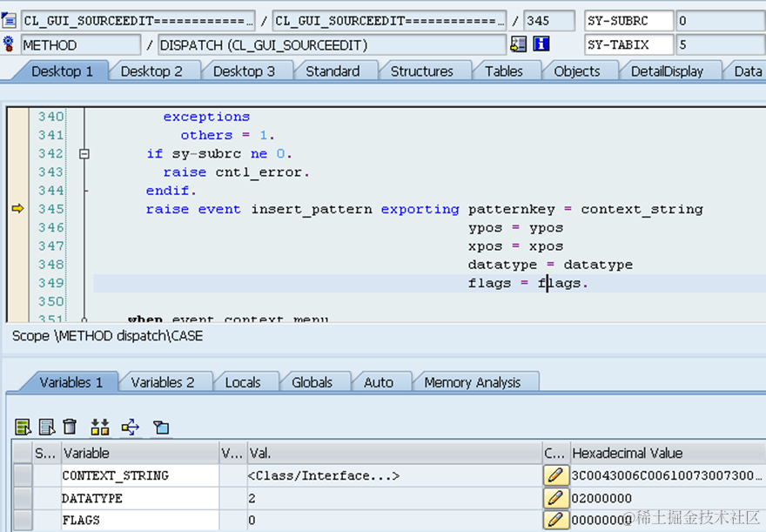Click the yellow boxes with arrows toolbar icon
Screen dimensions: 766x532
[100, 427]
